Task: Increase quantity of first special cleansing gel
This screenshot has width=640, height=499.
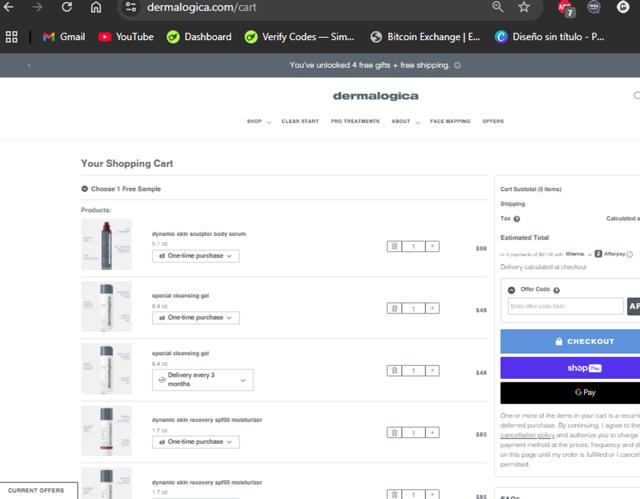Action: (x=432, y=308)
